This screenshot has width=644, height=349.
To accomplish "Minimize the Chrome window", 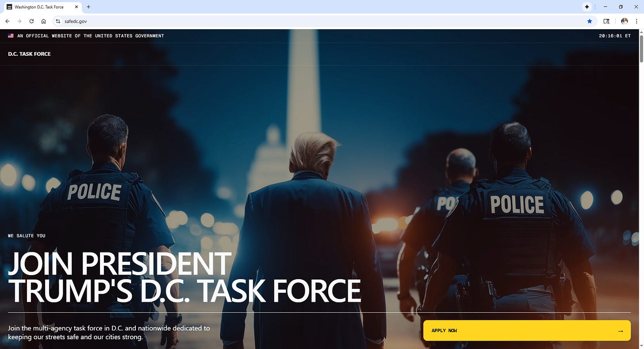I will pos(606,7).
